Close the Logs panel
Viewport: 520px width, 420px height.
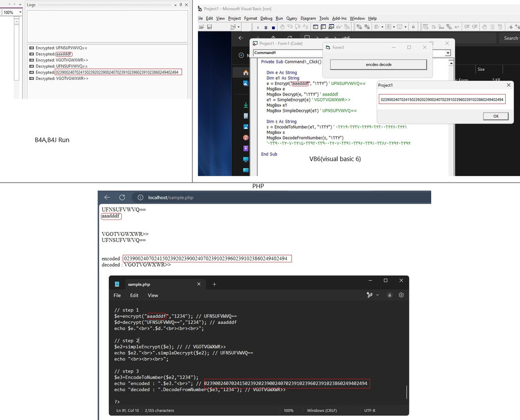(186, 5)
